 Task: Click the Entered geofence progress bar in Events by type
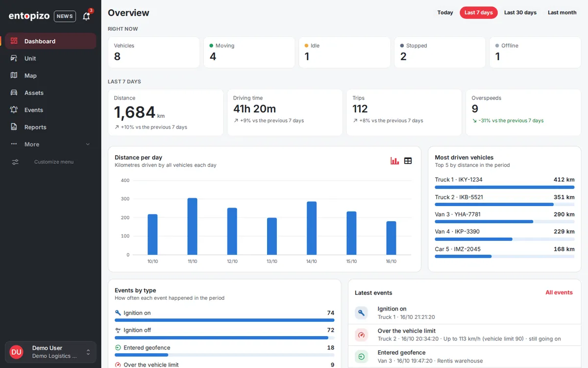click(224, 355)
